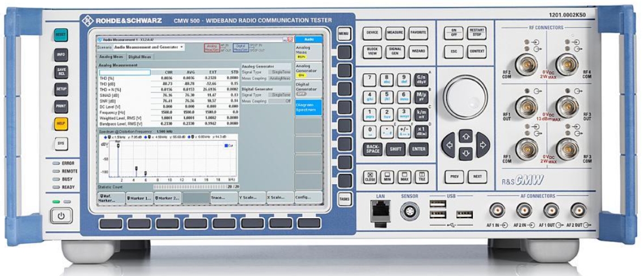This screenshot has width=644, height=276.
Task: Click the SETUP key
Action: pyautogui.click(x=61, y=89)
